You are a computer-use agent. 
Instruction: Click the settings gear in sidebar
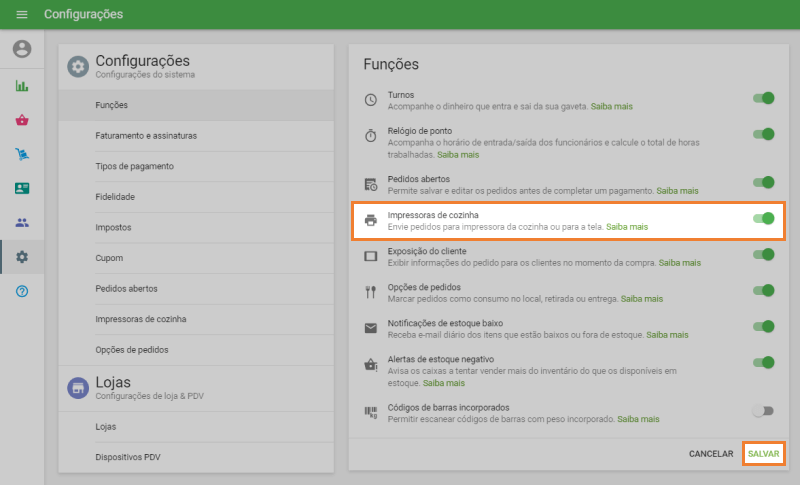click(22, 257)
